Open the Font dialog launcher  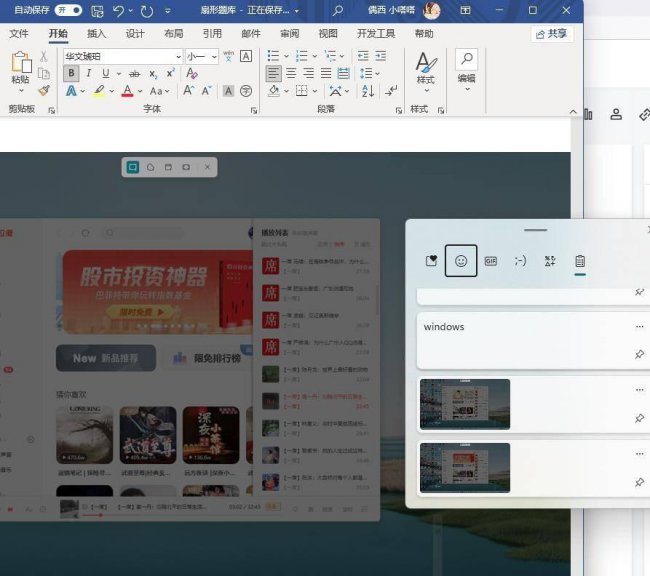pyautogui.click(x=254, y=110)
